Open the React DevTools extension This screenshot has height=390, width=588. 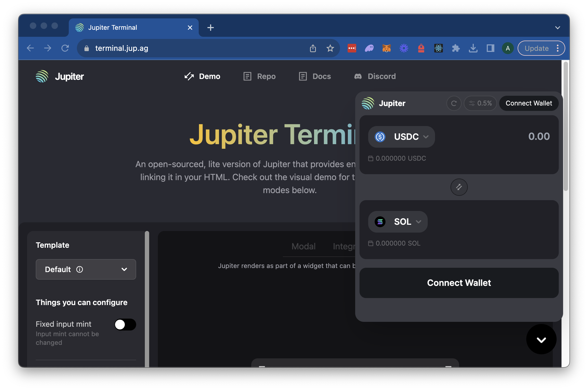(439, 48)
